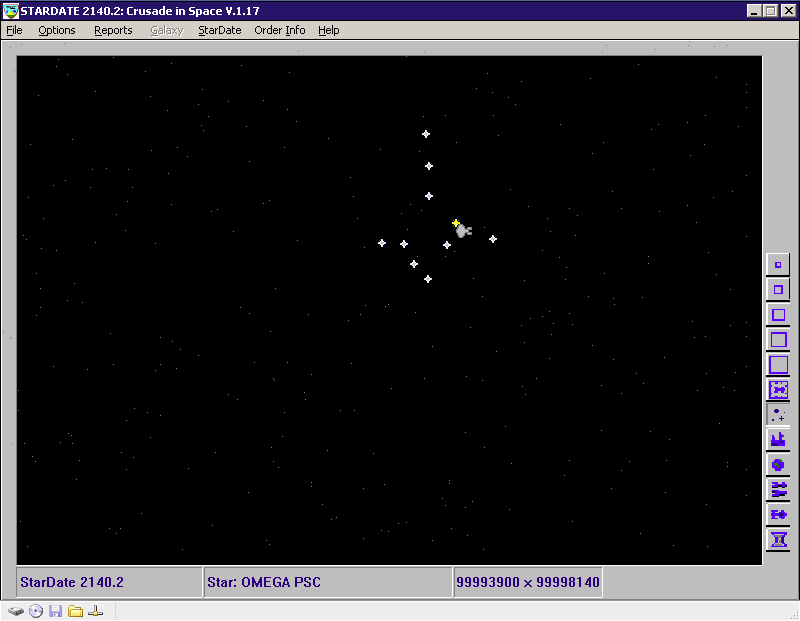Select the second-smallest zoom square button

pyautogui.click(x=778, y=290)
